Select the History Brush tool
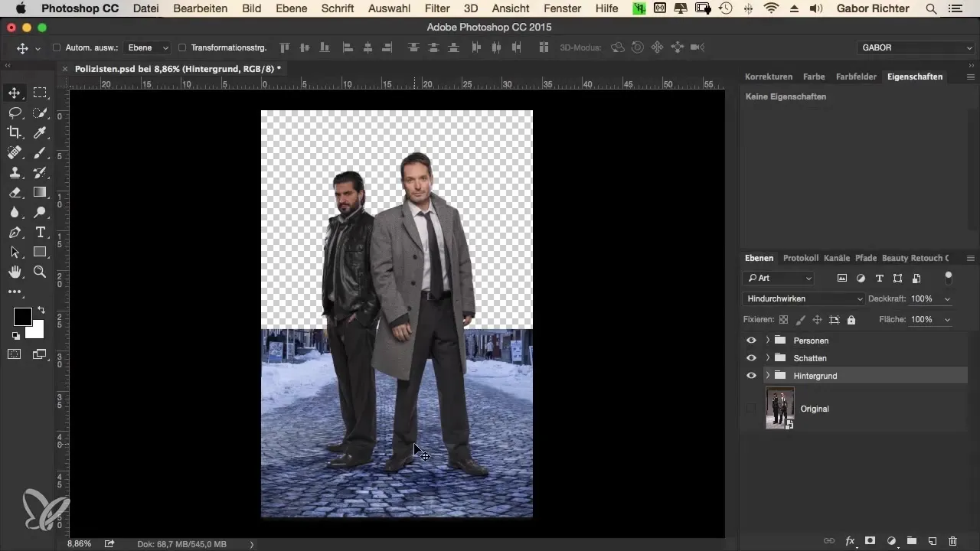The height and width of the screenshot is (551, 980). coord(40,172)
